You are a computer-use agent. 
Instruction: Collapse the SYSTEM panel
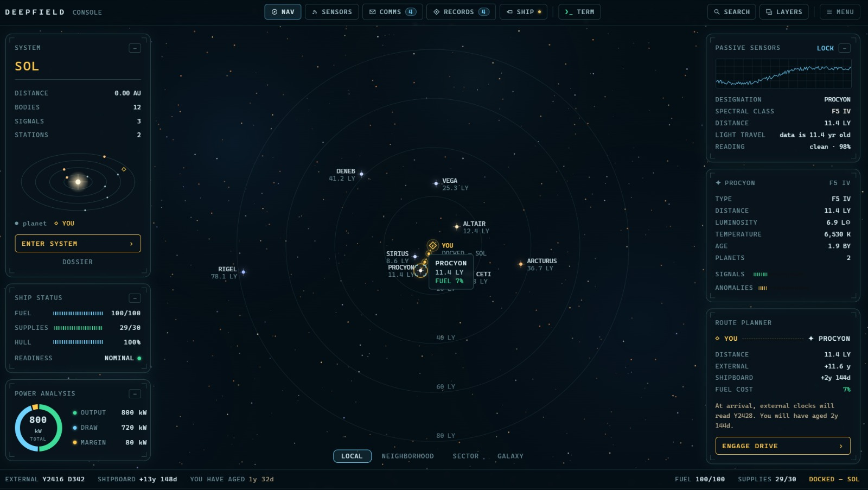135,48
